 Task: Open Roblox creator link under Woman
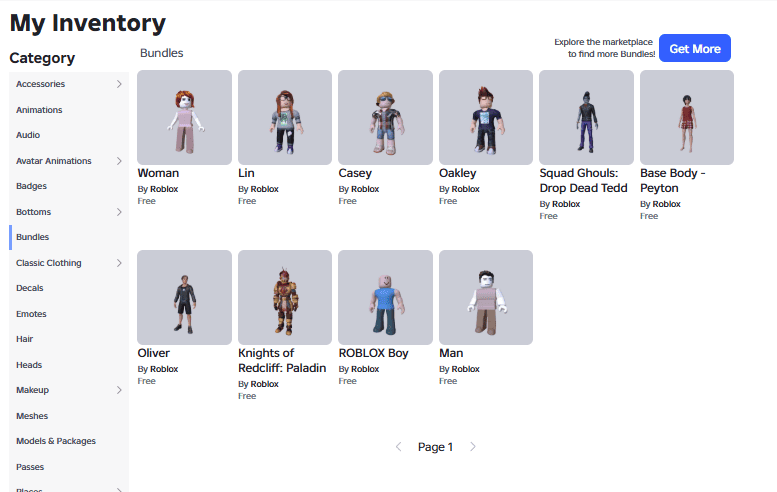(x=164, y=189)
